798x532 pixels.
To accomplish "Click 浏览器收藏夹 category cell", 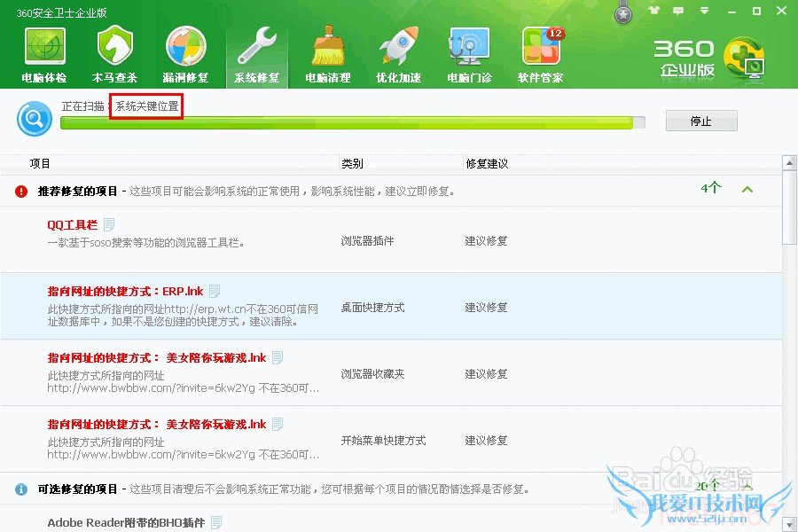I will (372, 373).
